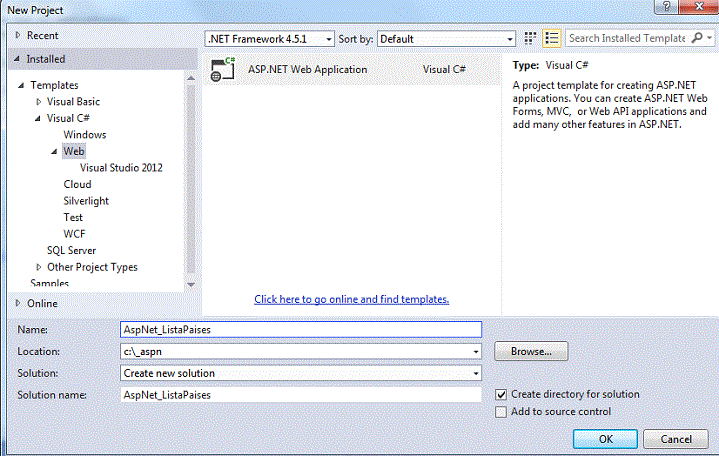Click the Visual C# label in tree
The width and height of the screenshot is (719, 456).
point(68,118)
